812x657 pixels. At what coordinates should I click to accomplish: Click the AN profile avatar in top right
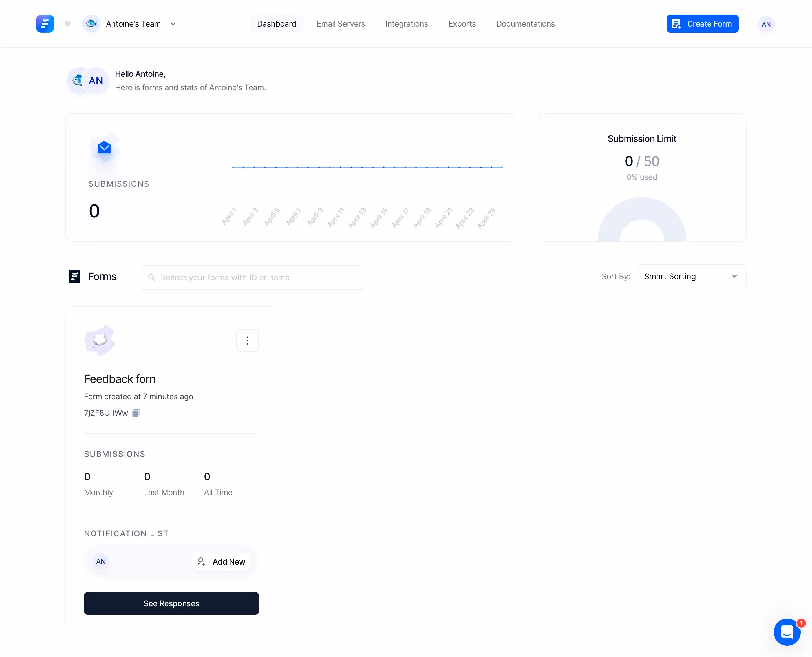click(x=766, y=24)
